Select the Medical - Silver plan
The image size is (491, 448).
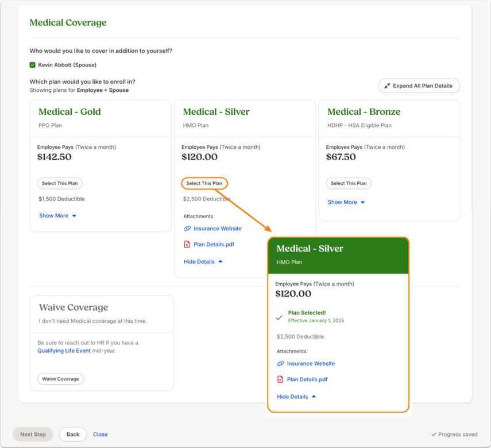(x=204, y=183)
